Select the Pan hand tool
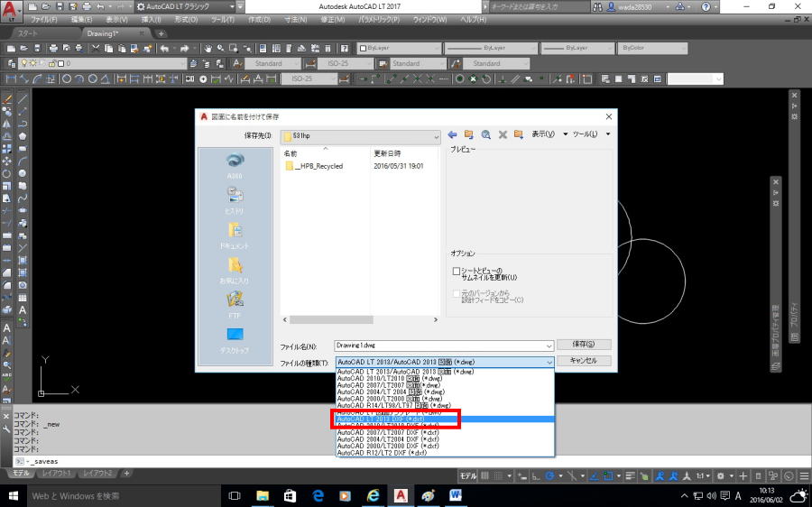 [208, 48]
